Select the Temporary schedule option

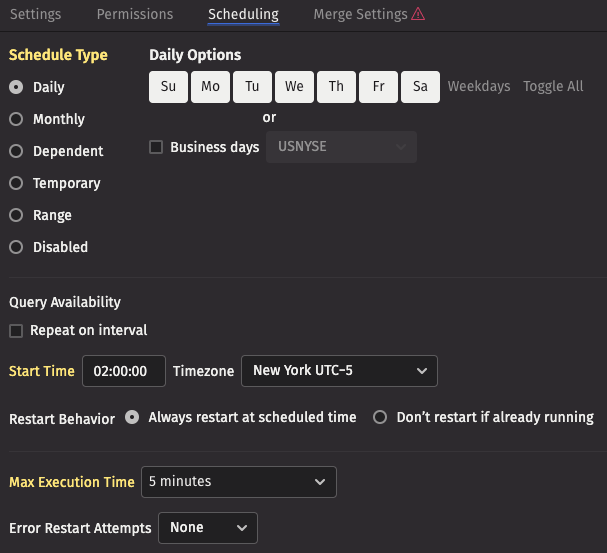pos(16,183)
